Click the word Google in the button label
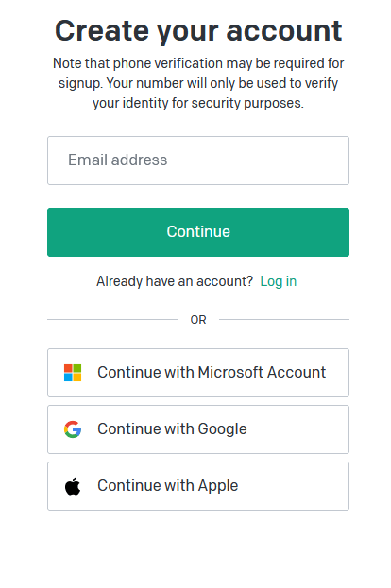 (223, 429)
